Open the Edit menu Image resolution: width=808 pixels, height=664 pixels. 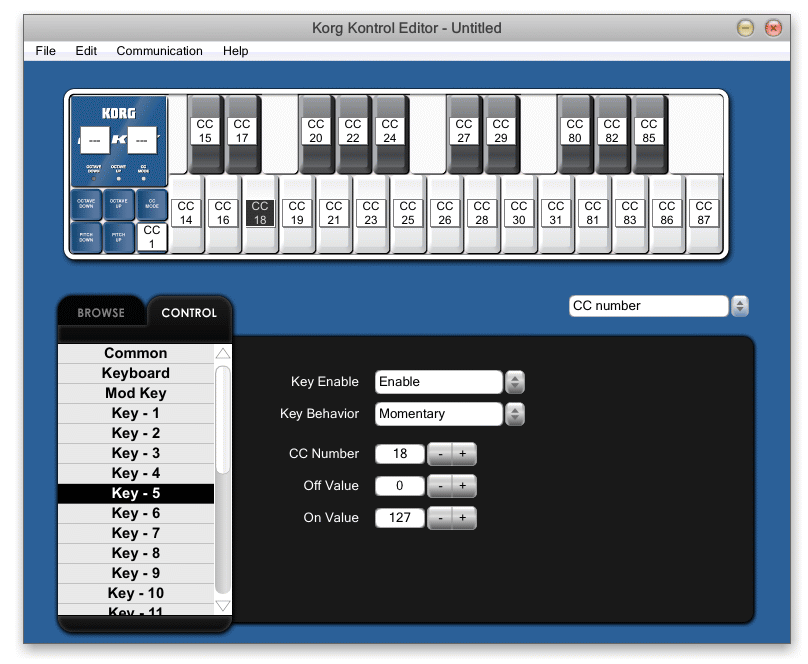click(86, 50)
